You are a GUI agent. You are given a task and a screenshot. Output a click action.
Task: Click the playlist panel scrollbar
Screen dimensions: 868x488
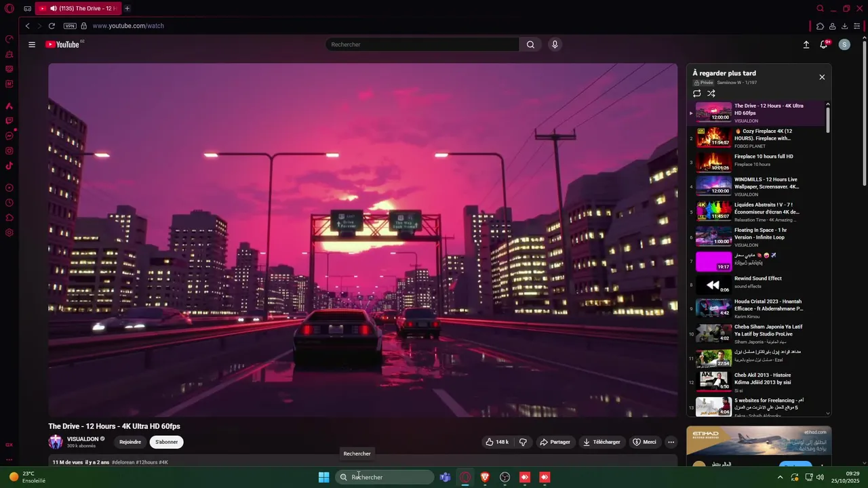tap(828, 119)
